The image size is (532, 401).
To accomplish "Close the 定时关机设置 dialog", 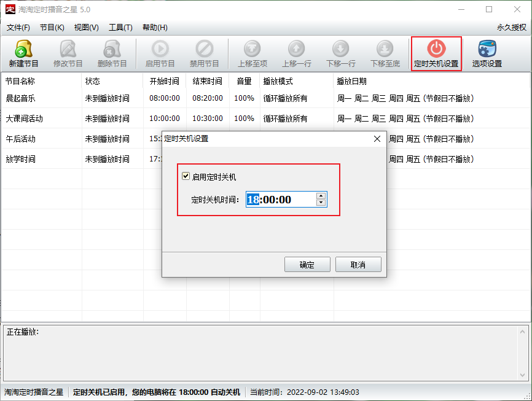I will [377, 139].
